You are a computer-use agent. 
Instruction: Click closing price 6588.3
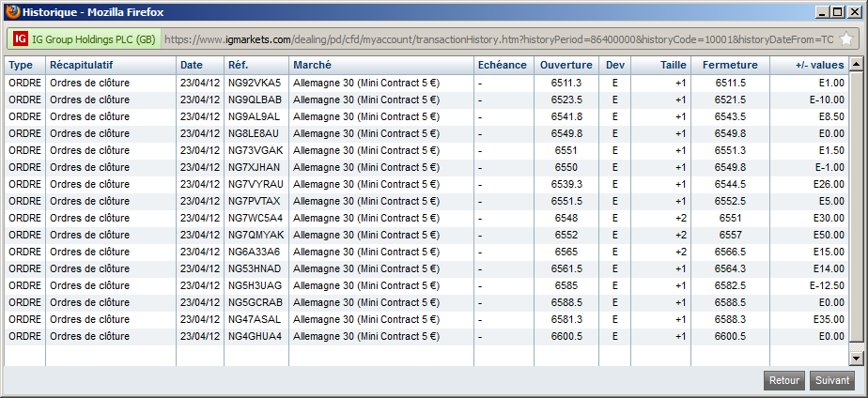[x=730, y=319]
